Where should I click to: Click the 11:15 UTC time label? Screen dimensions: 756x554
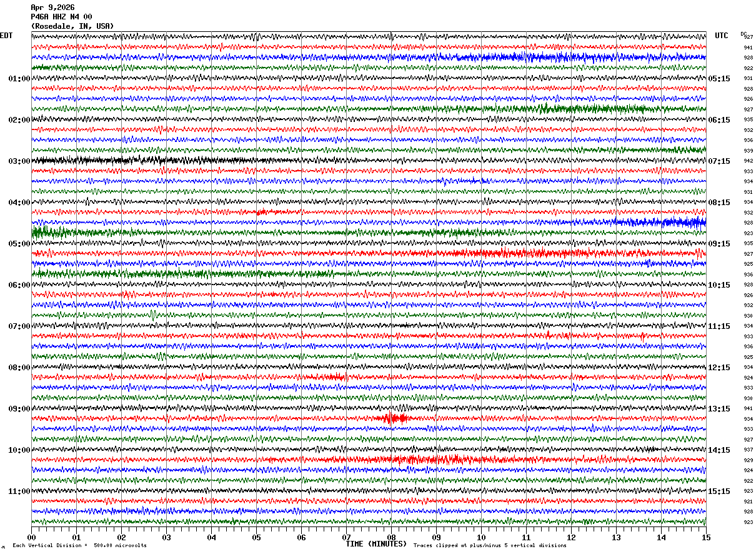pyautogui.click(x=719, y=326)
